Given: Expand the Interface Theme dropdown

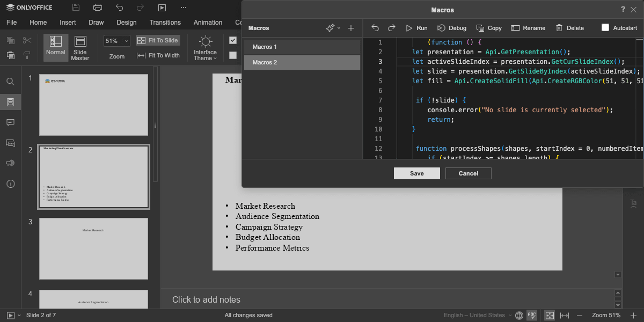Looking at the screenshot, I should point(205,49).
